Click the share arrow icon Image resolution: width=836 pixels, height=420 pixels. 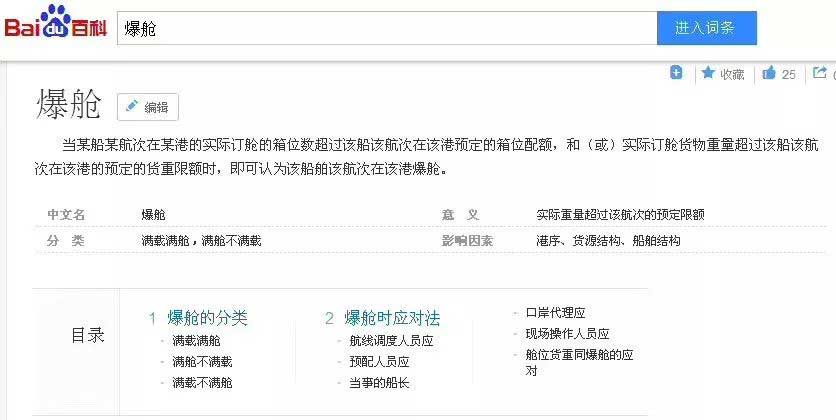point(819,73)
